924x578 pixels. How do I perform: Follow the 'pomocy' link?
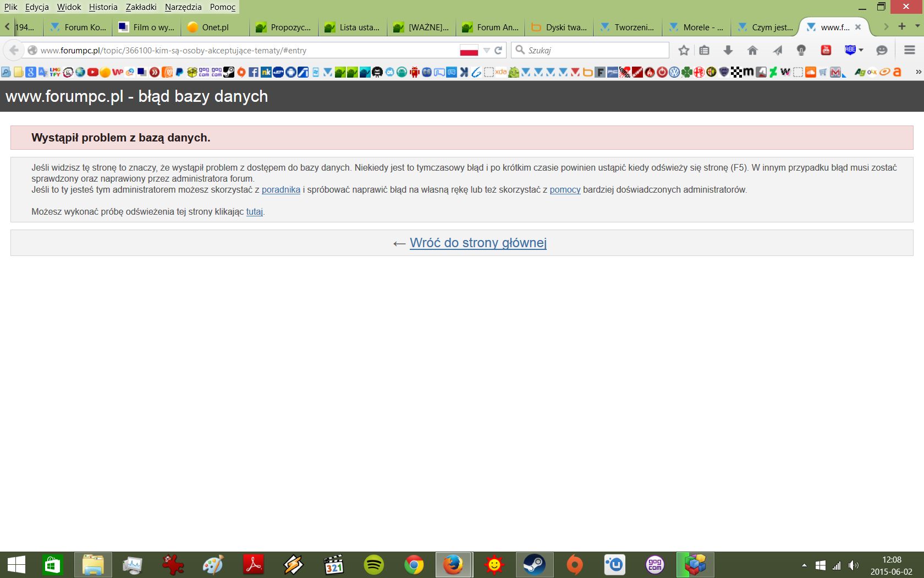565,190
